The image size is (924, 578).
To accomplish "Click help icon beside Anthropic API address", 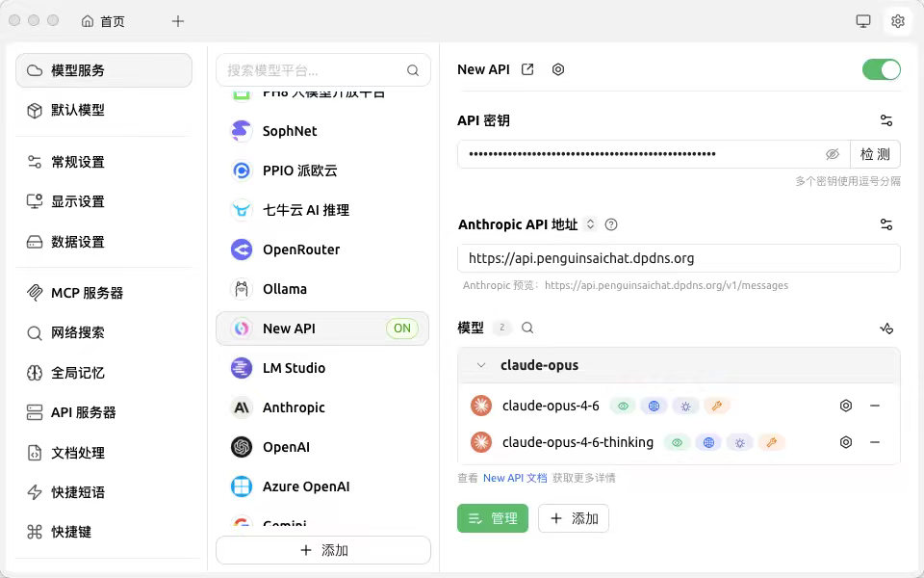I will point(611,224).
